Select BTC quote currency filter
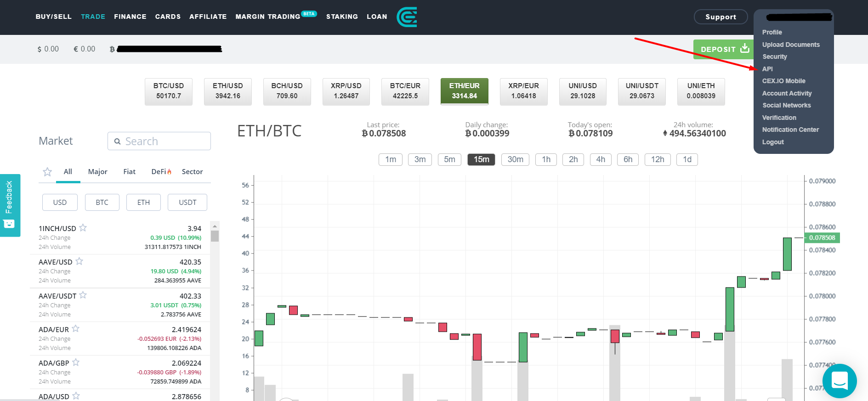 coord(102,202)
